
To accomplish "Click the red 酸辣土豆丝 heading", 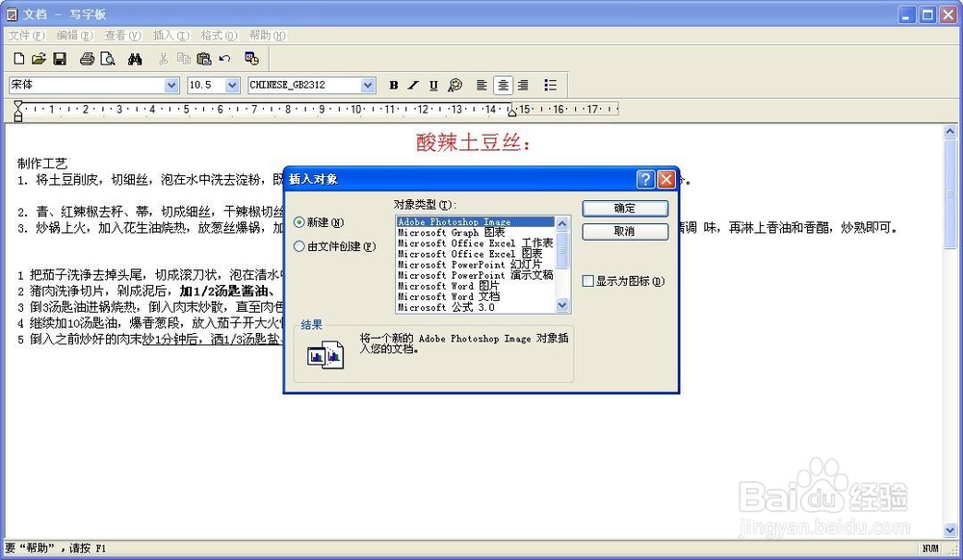I will click(x=473, y=142).
